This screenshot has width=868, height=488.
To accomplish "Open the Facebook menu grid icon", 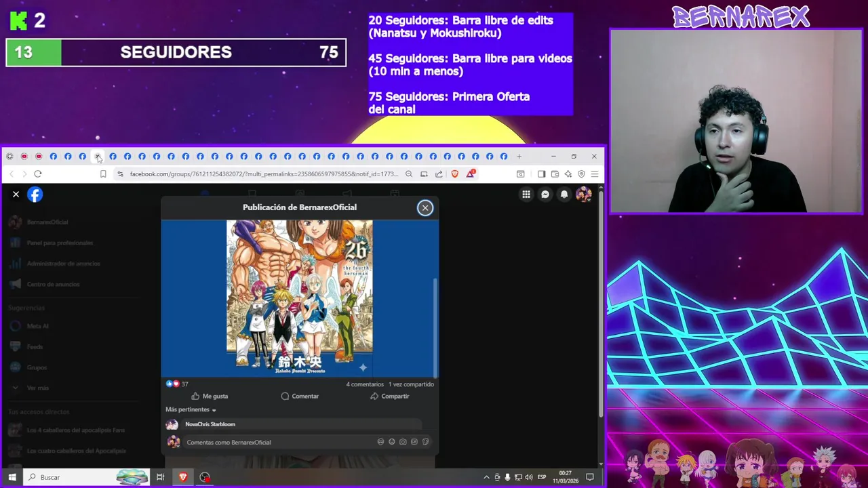I will 526,195.
